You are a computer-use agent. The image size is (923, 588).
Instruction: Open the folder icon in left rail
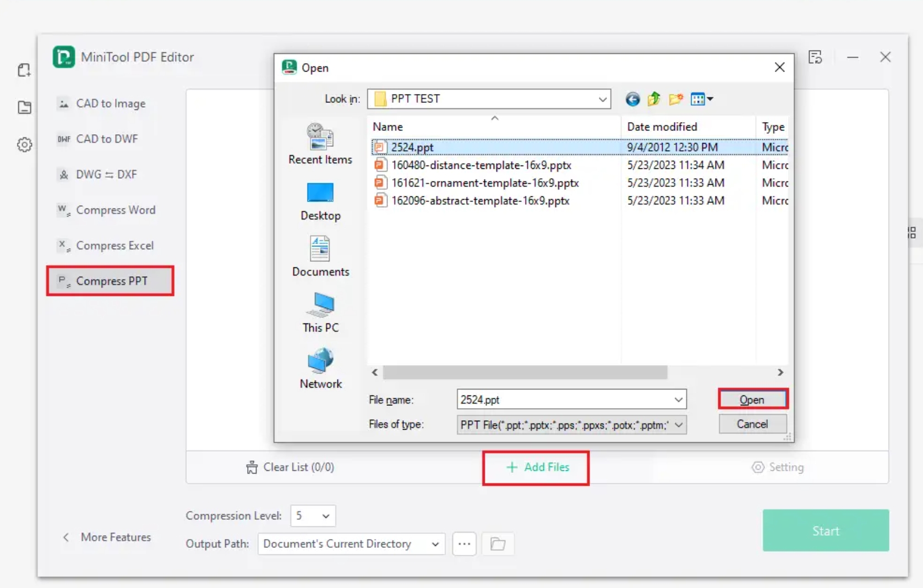(x=24, y=107)
